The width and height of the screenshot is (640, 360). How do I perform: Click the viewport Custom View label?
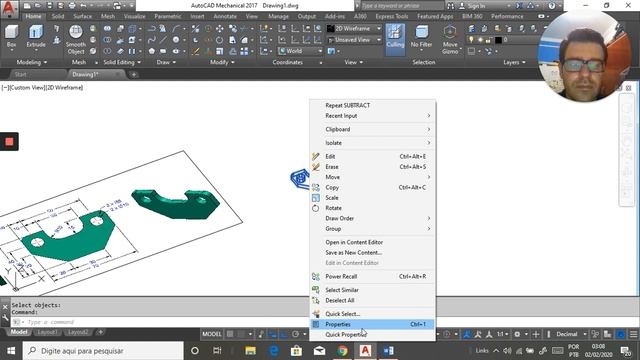(26, 87)
